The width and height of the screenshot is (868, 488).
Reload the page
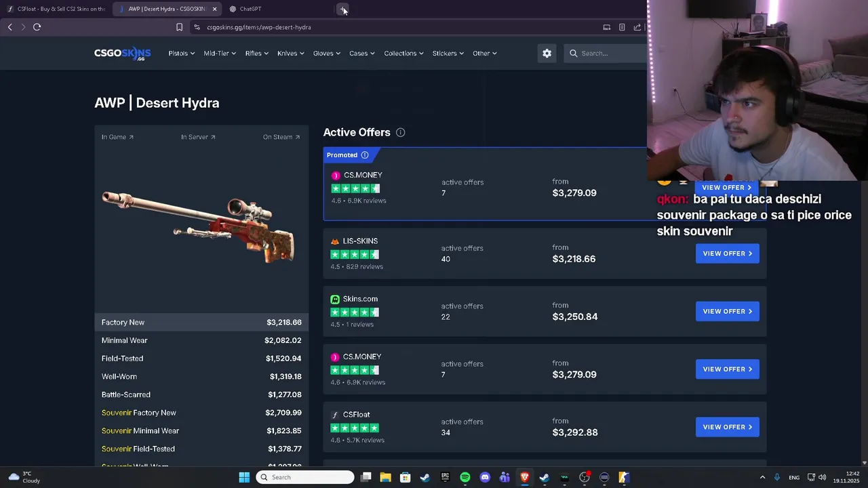point(37,27)
